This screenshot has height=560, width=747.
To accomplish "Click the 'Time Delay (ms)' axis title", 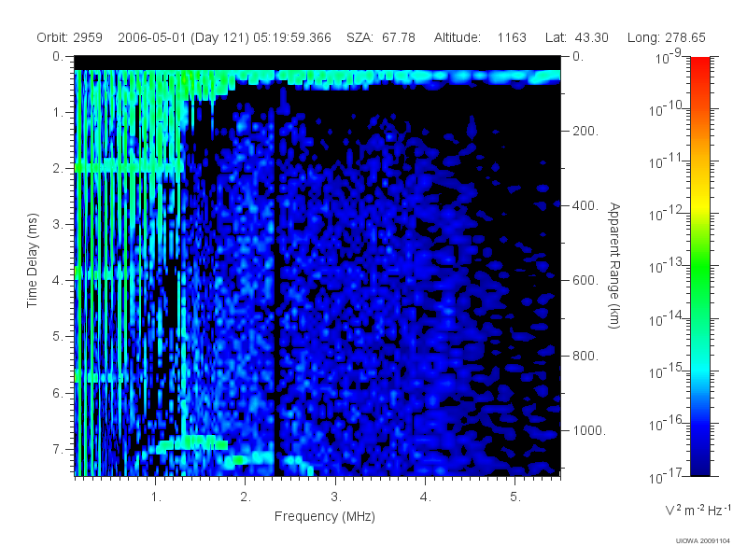I will click(32, 260).
